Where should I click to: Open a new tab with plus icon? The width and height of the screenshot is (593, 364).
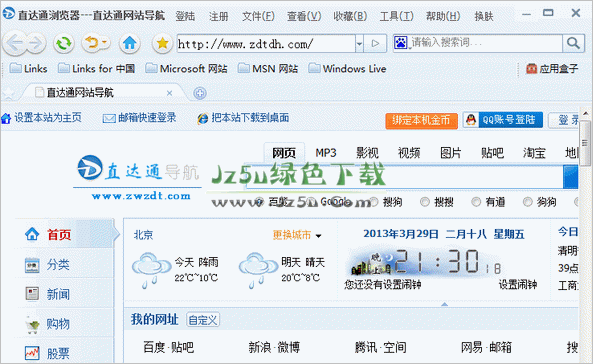(200, 93)
